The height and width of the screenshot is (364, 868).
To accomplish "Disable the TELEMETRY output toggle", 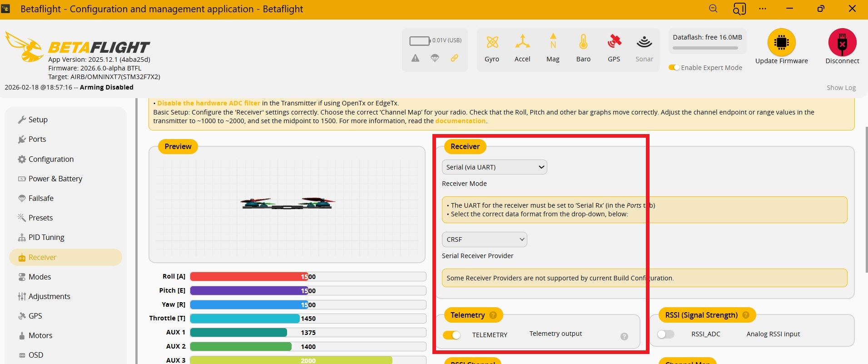I will [x=452, y=335].
